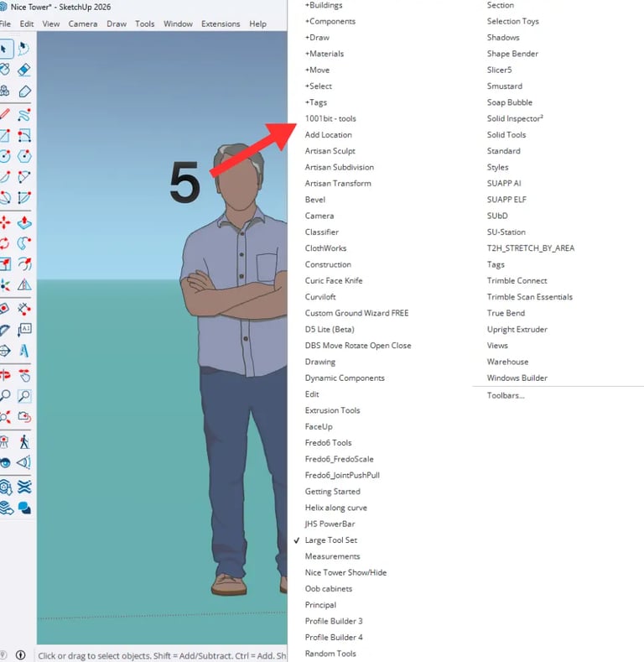Select the Rotated Rectangle tool
This screenshot has height=662, width=644.
(x=24, y=136)
